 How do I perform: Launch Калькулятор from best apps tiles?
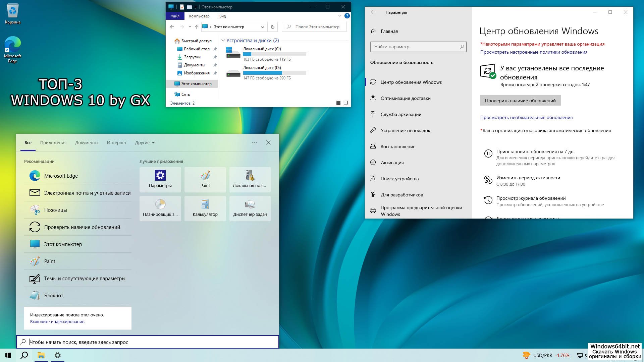pyautogui.click(x=205, y=208)
